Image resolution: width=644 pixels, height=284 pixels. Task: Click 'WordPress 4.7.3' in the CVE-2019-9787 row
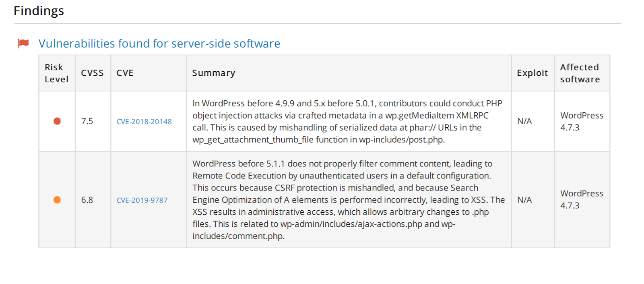click(x=582, y=199)
